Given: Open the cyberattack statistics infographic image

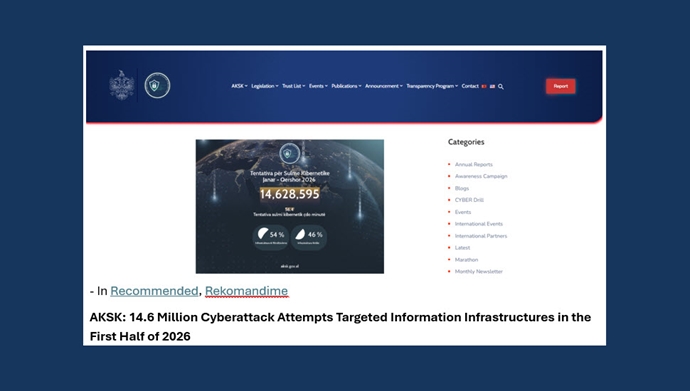Looking at the screenshot, I should coord(290,206).
